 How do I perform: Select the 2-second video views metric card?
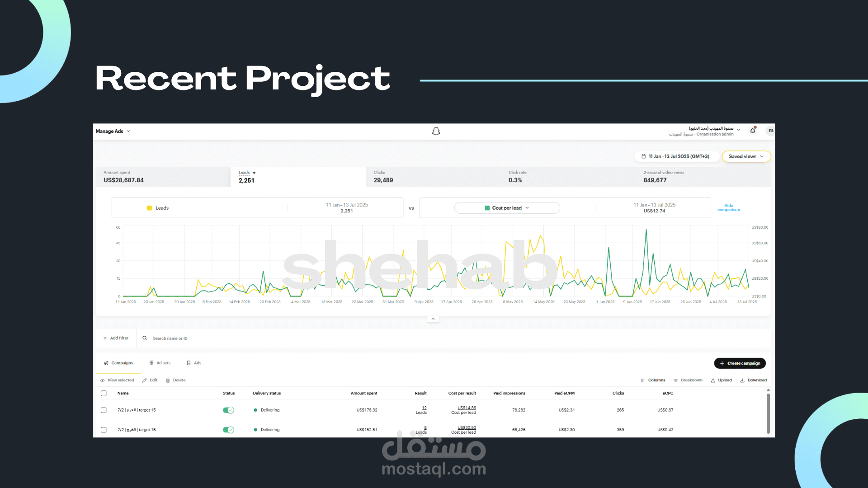click(x=703, y=177)
